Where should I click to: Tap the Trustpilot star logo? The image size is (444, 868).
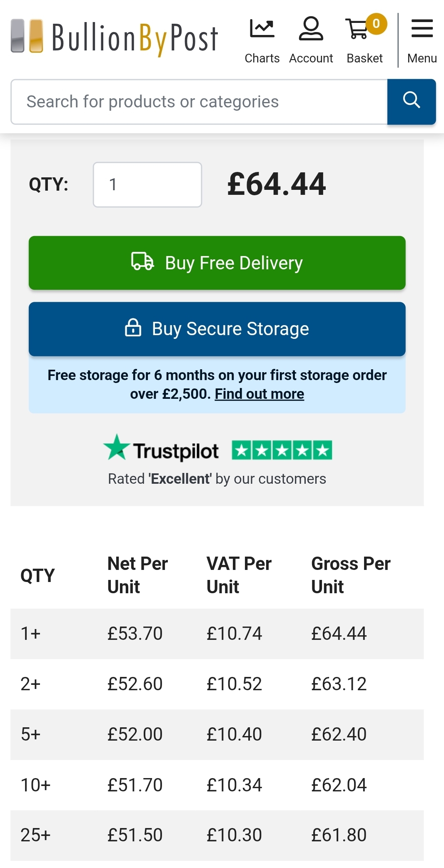click(117, 447)
